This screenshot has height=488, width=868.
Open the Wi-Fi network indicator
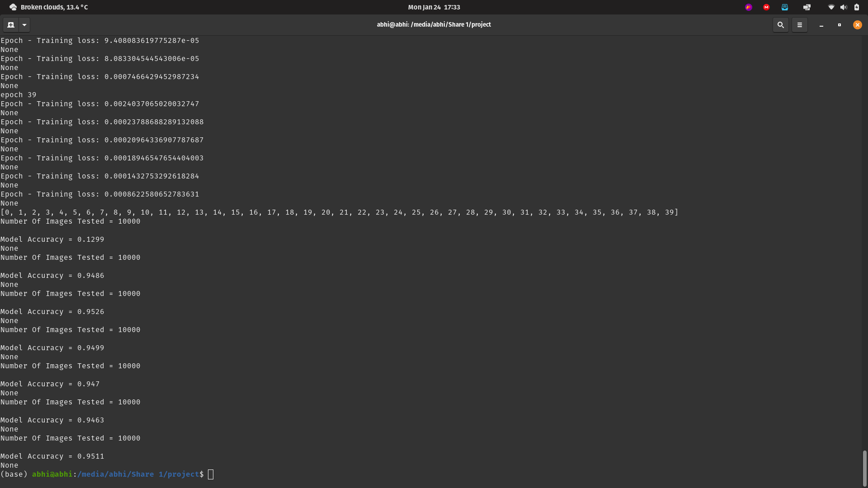click(831, 7)
